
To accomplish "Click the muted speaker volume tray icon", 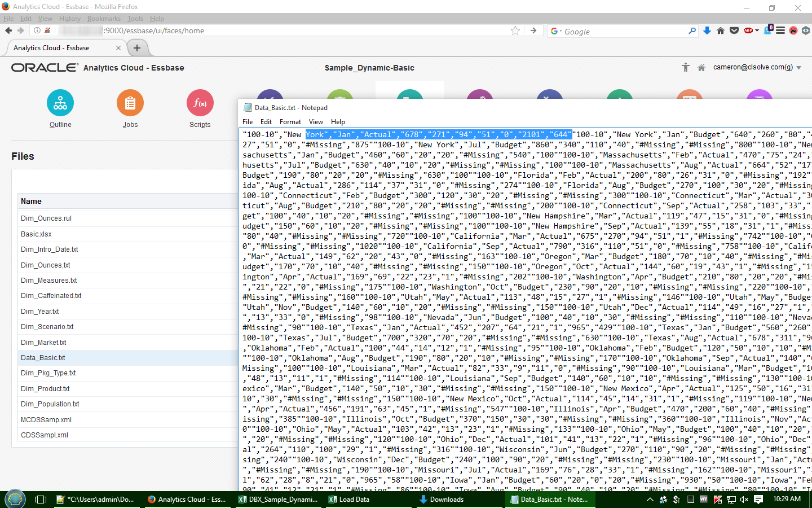I will [x=744, y=500].
